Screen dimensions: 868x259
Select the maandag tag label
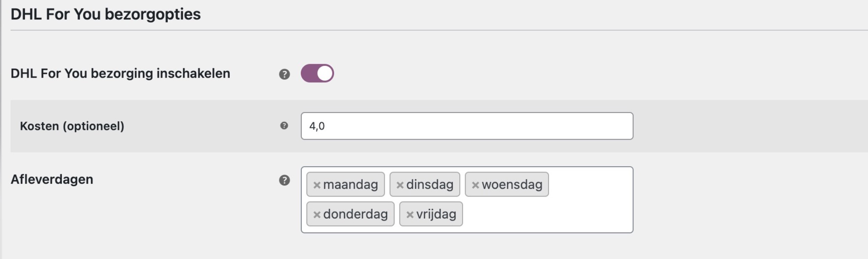[350, 184]
